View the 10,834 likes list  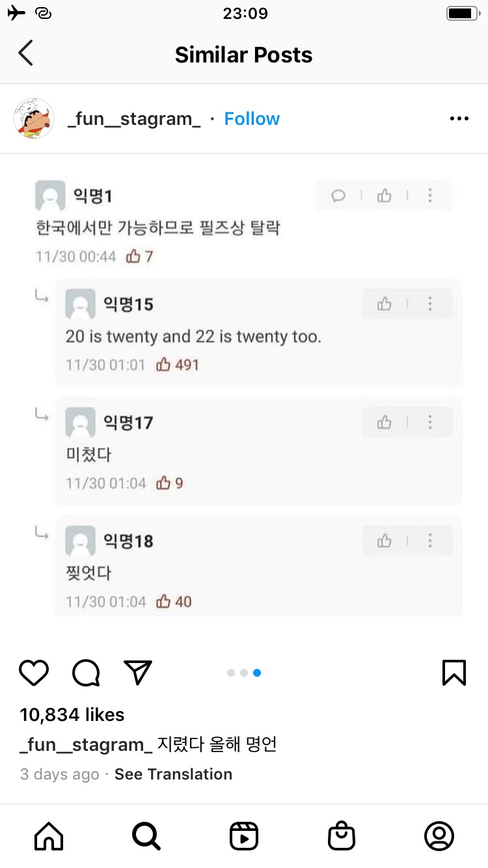click(72, 714)
